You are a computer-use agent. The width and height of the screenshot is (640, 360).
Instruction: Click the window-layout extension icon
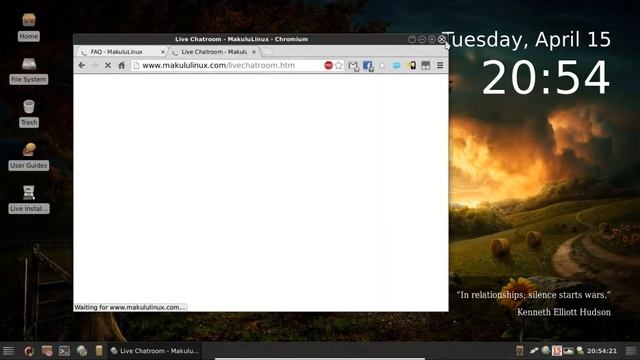coord(426,65)
